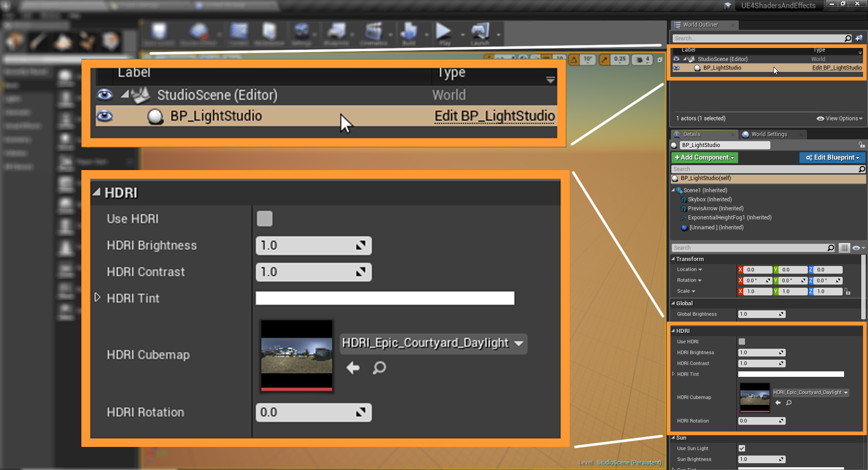The height and width of the screenshot is (470, 868).
Task: Switch to the World Settings tab
Action: click(x=769, y=134)
